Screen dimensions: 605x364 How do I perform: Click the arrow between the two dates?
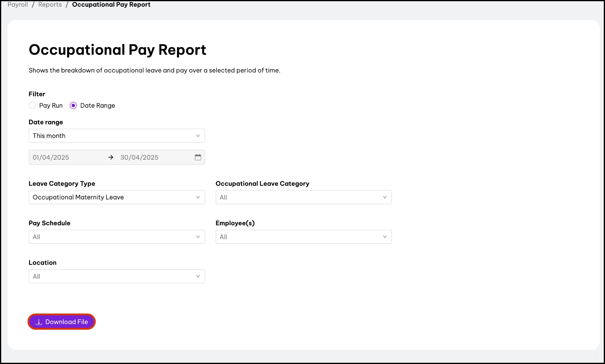[x=111, y=157]
